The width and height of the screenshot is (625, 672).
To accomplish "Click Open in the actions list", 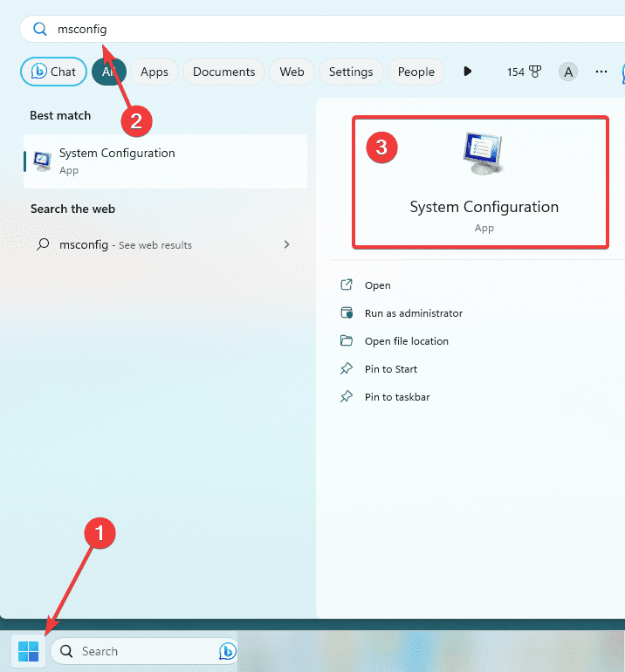I will point(377,285).
